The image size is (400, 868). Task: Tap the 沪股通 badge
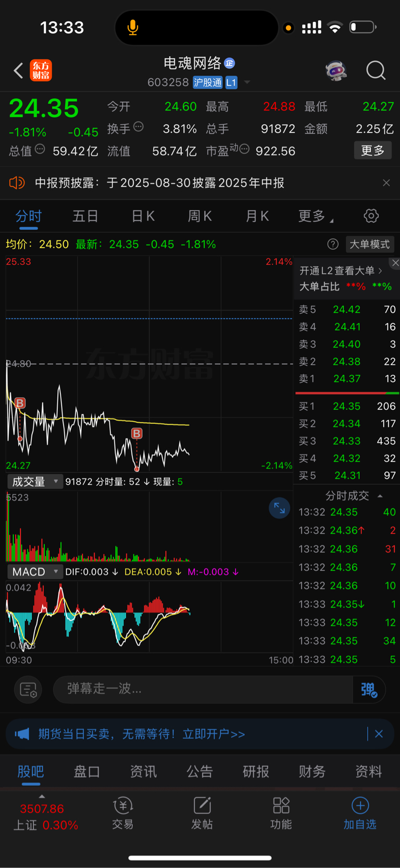coord(207,82)
